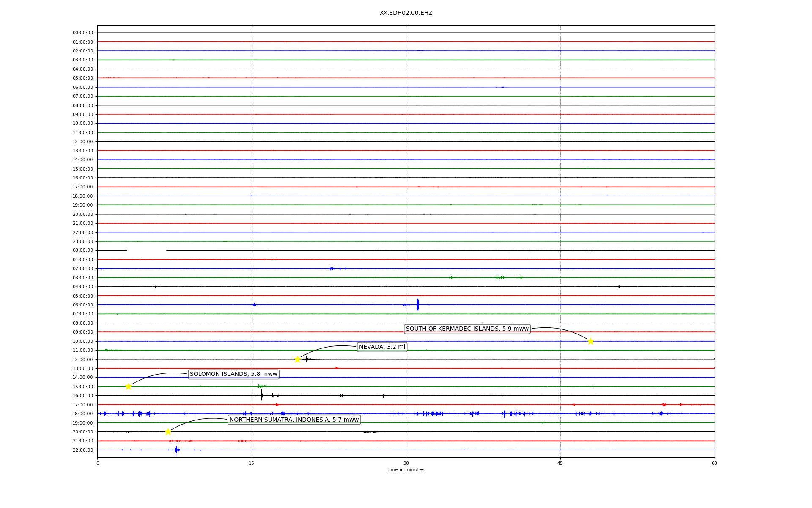Click the large blue spike on 06:00:00 trace
The height and width of the screenshot is (508, 812).
click(x=417, y=305)
